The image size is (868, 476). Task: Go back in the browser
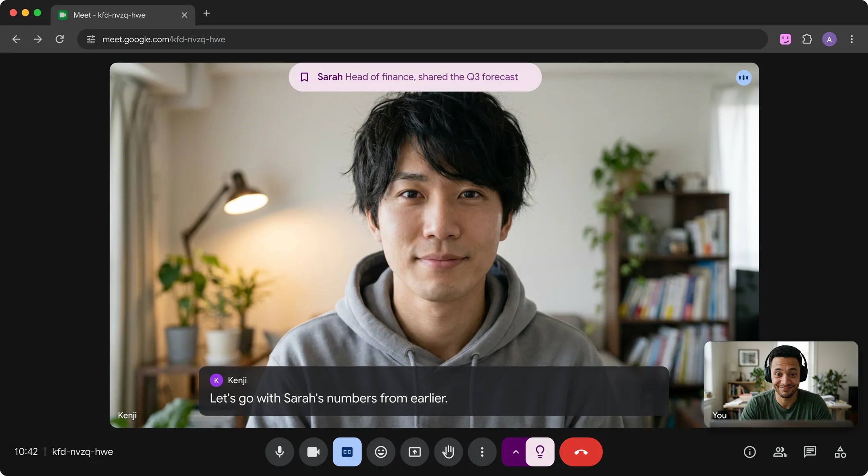(16, 39)
